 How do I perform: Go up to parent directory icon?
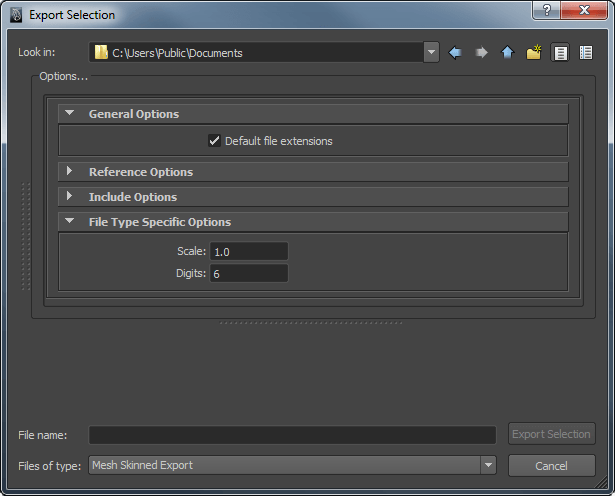pyautogui.click(x=508, y=52)
